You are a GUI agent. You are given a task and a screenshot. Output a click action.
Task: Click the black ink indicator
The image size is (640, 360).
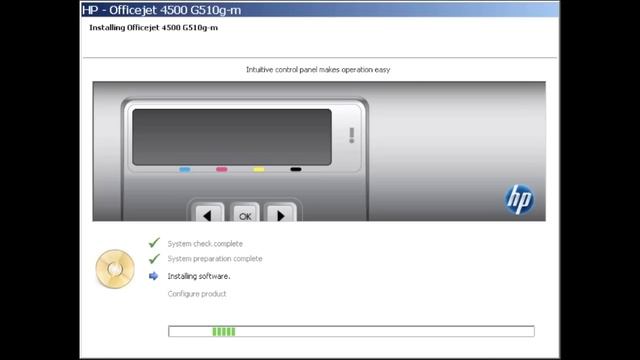pyautogui.click(x=296, y=169)
